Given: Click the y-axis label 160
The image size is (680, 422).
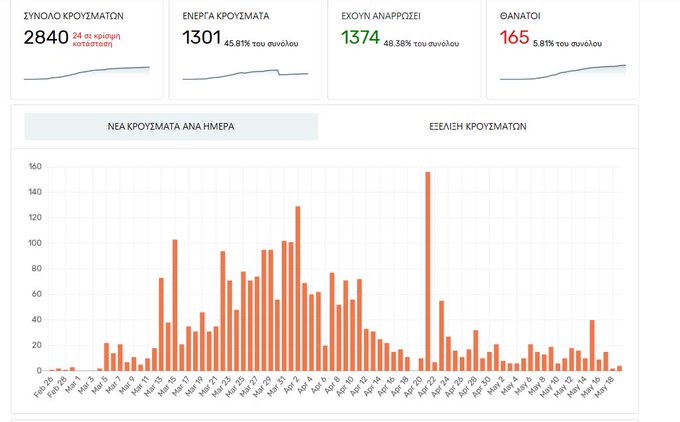Looking at the screenshot, I should click(x=35, y=167).
